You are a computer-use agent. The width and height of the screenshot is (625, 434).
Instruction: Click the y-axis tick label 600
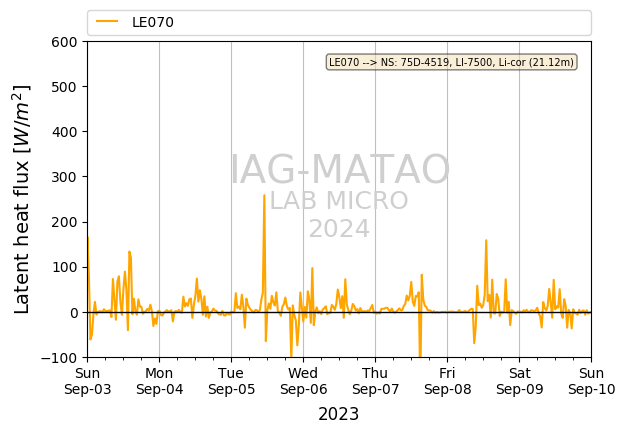(x=64, y=42)
